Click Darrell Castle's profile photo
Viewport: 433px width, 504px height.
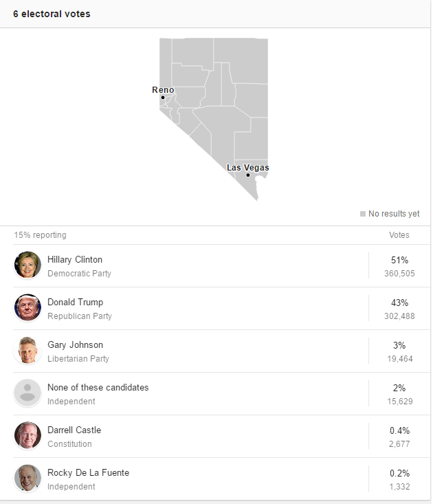(27, 435)
